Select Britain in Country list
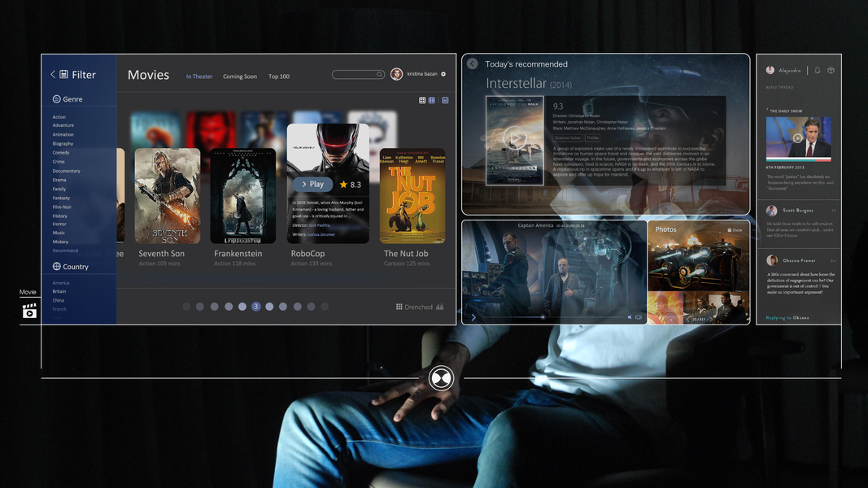Image resolution: width=868 pixels, height=488 pixels. click(59, 292)
